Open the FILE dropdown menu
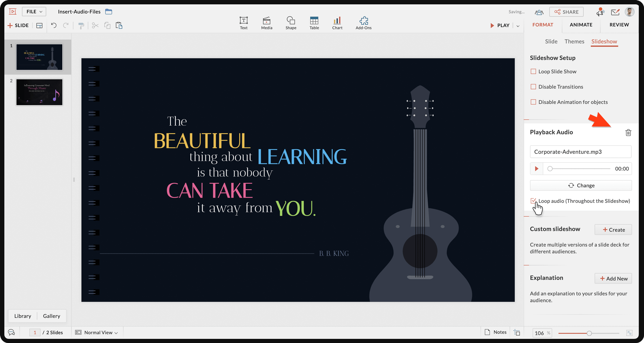644x343 pixels. tap(34, 12)
